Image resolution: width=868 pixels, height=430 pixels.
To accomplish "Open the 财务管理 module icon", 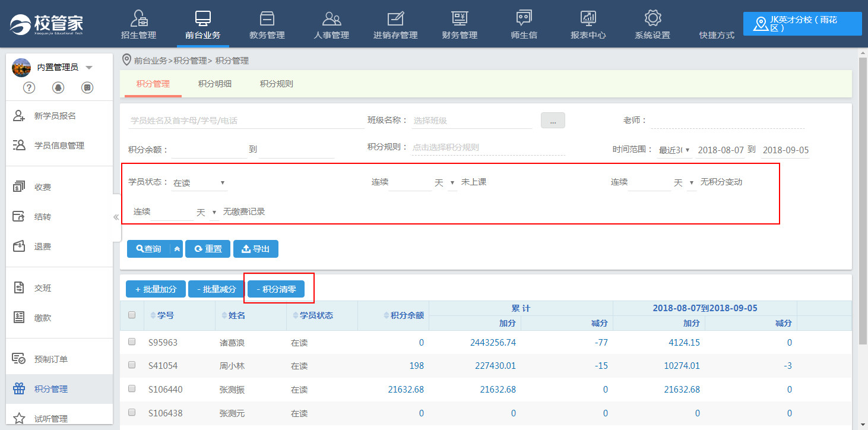I will 460,18.
